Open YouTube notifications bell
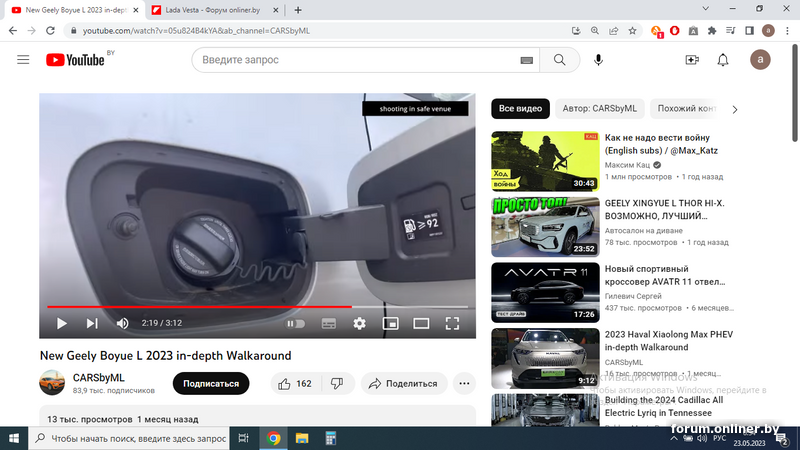 [723, 60]
